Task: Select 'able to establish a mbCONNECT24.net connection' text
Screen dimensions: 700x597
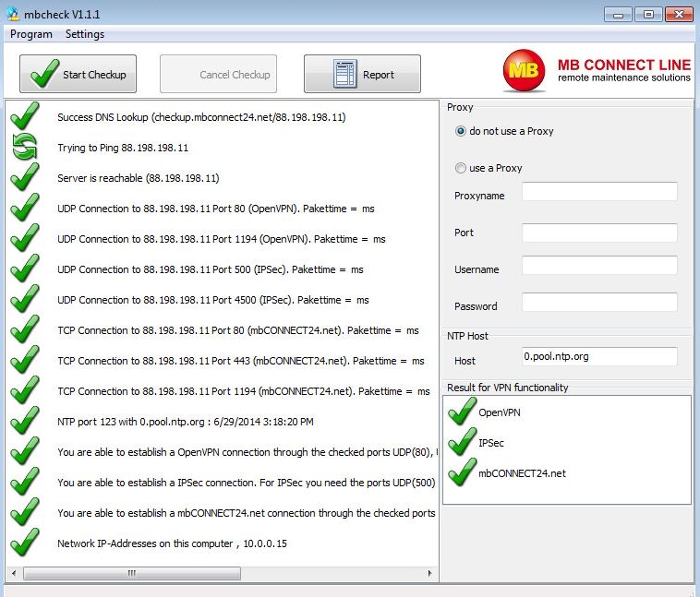Action: pyautogui.click(x=247, y=513)
